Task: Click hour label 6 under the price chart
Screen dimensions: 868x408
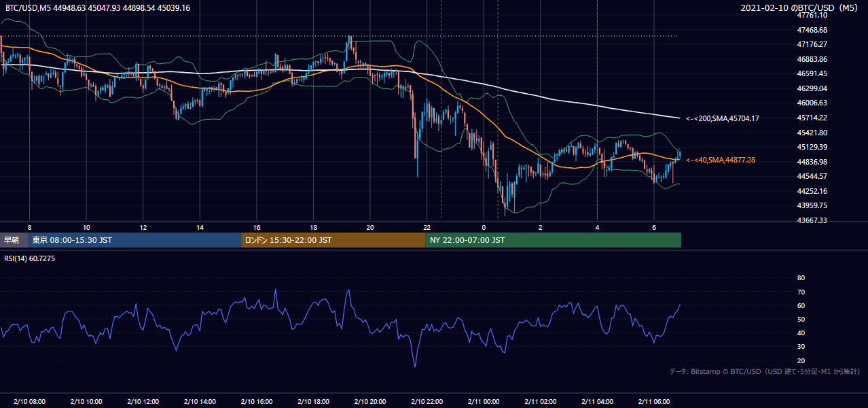Action: click(x=653, y=227)
